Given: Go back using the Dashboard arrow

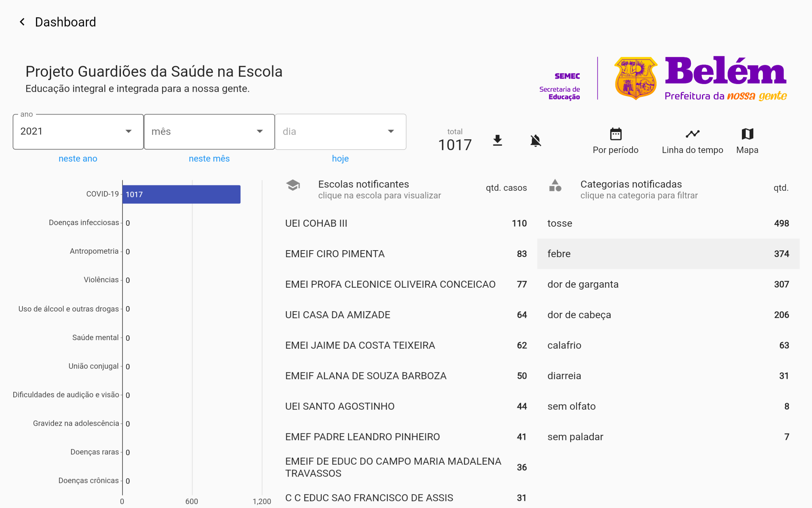Looking at the screenshot, I should coord(22,22).
